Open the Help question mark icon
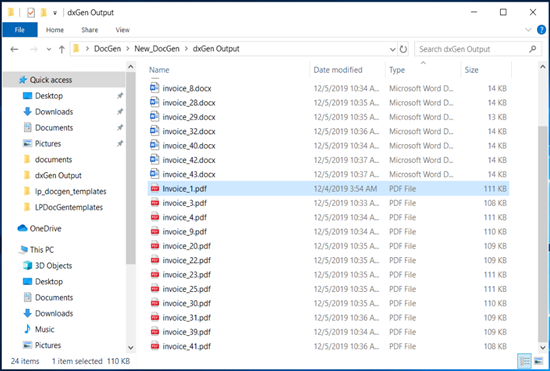The width and height of the screenshot is (550, 371). pos(542,30)
